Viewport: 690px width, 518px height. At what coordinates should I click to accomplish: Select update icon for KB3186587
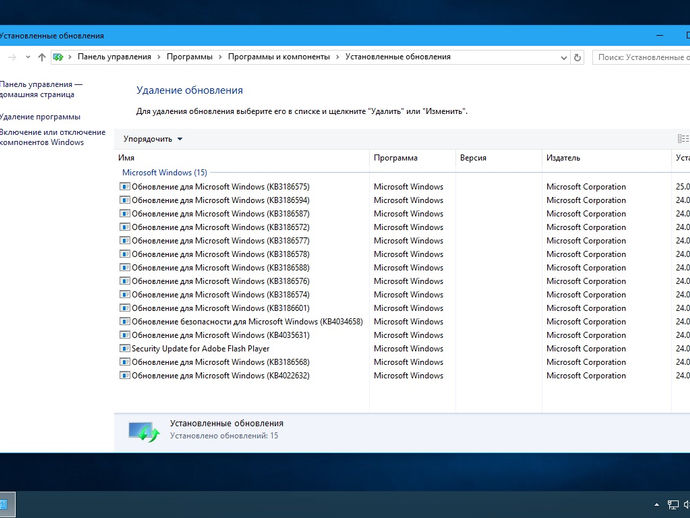coord(125,213)
